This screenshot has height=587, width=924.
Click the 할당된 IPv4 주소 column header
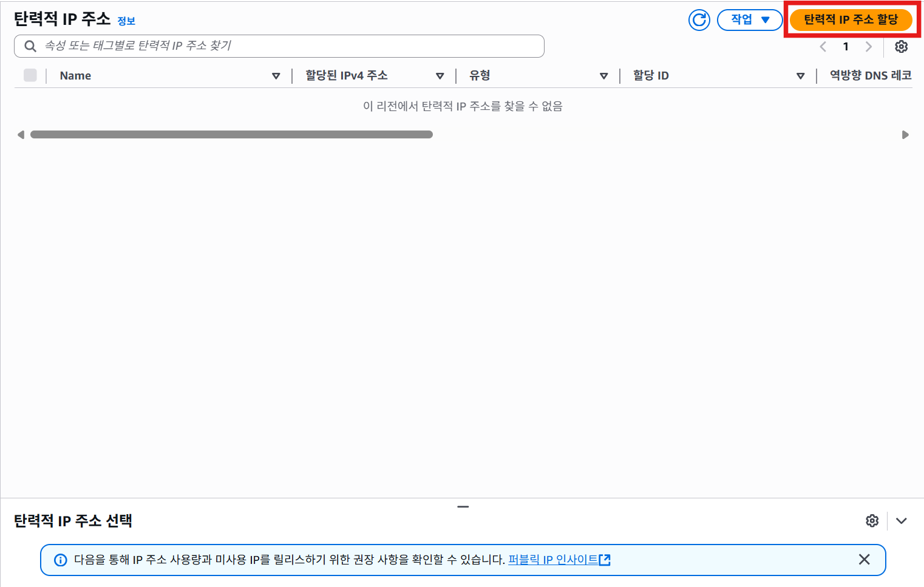click(347, 75)
